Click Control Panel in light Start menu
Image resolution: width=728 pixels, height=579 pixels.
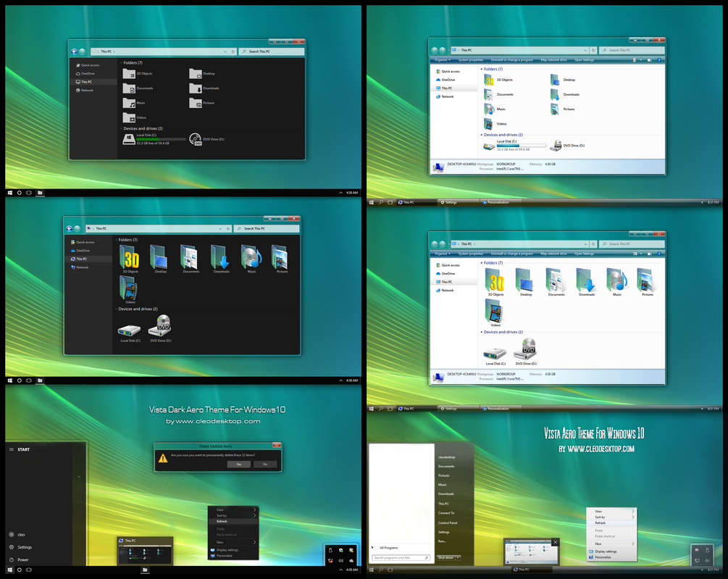point(448,522)
